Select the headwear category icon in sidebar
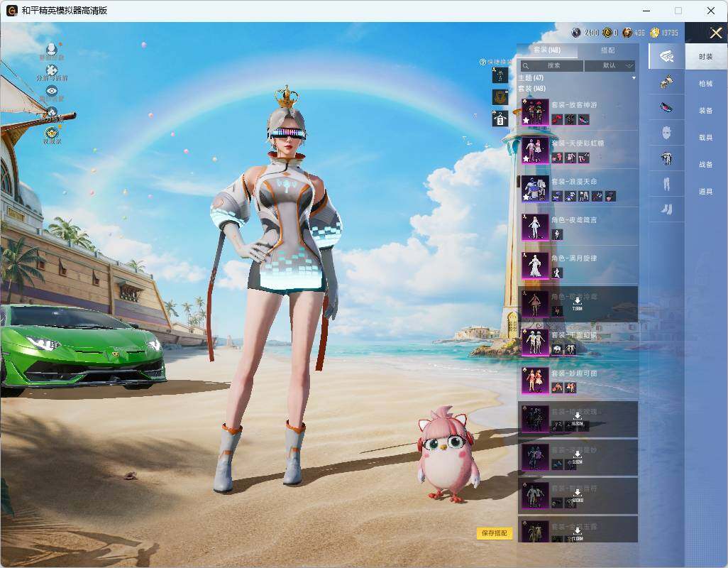 click(667, 82)
